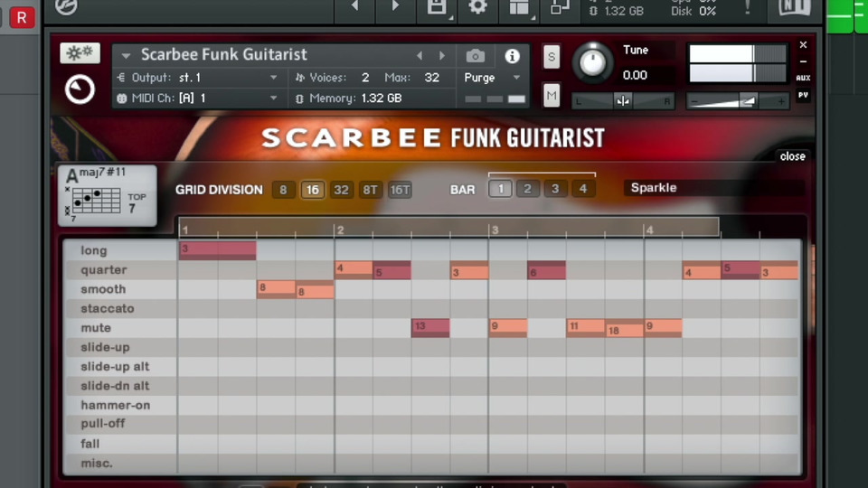Screen dimensions: 868x488
Task: Click the snapshot camera icon
Action: (475, 56)
